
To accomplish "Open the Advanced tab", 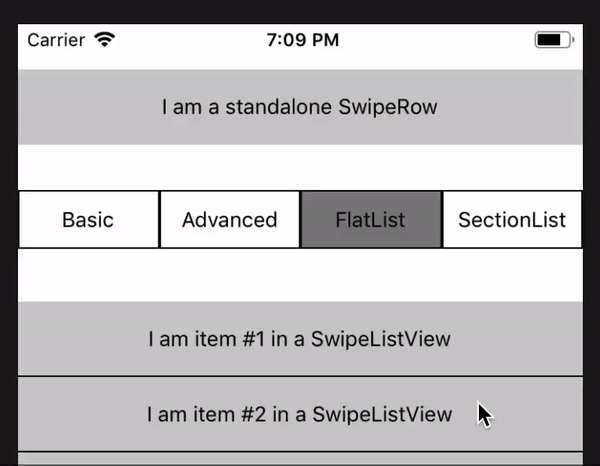I will (229, 220).
